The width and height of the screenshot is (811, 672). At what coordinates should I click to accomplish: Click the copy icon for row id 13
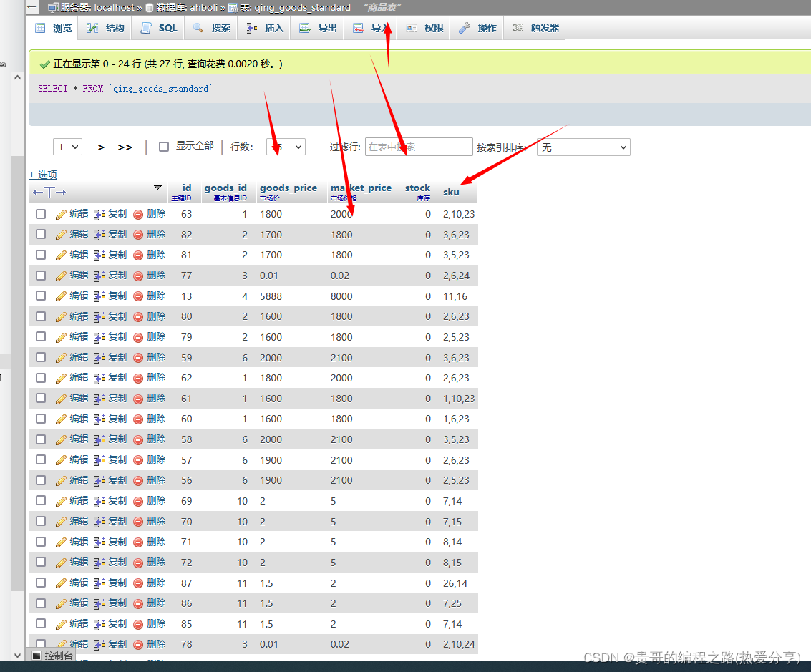pyautogui.click(x=99, y=296)
